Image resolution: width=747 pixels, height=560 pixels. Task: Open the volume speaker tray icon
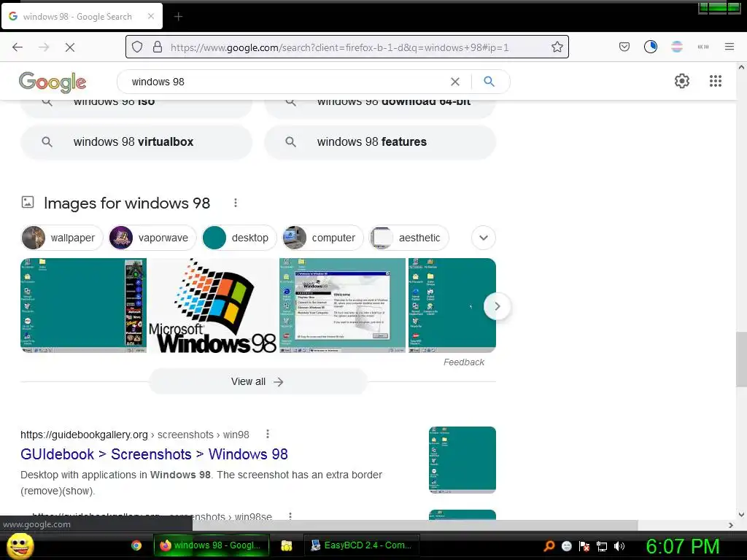click(x=619, y=546)
